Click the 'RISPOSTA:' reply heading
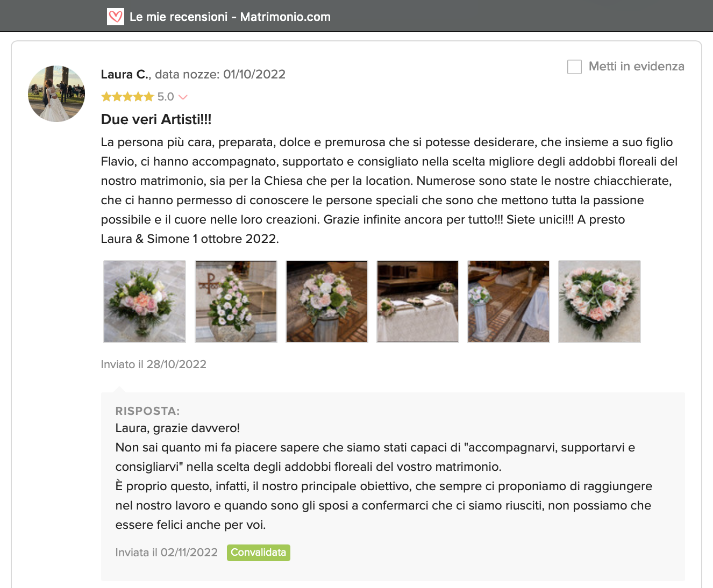This screenshot has height=588, width=713. click(147, 411)
